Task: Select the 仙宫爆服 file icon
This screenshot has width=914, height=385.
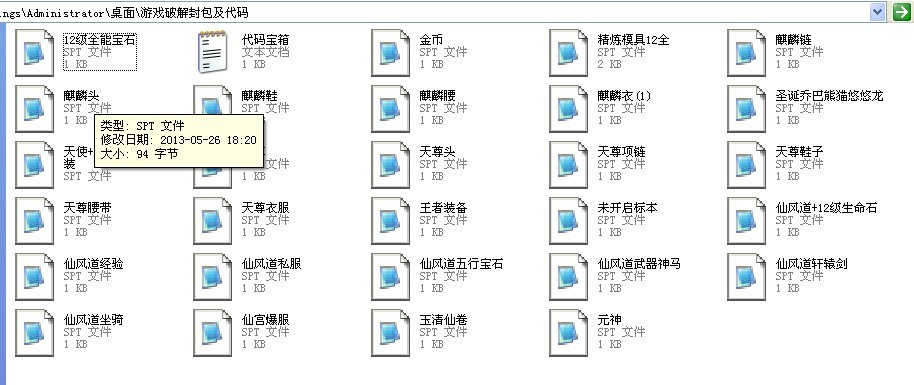Action: (212, 333)
